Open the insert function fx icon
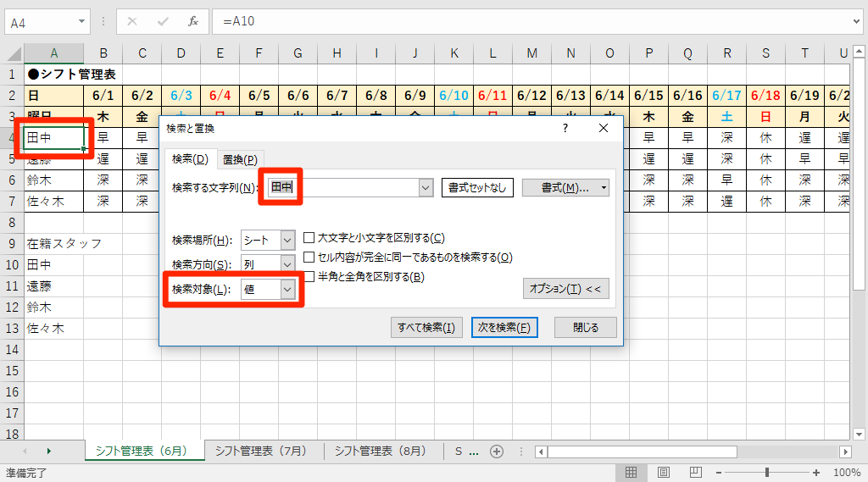This screenshot has height=482, width=868. coord(193,21)
